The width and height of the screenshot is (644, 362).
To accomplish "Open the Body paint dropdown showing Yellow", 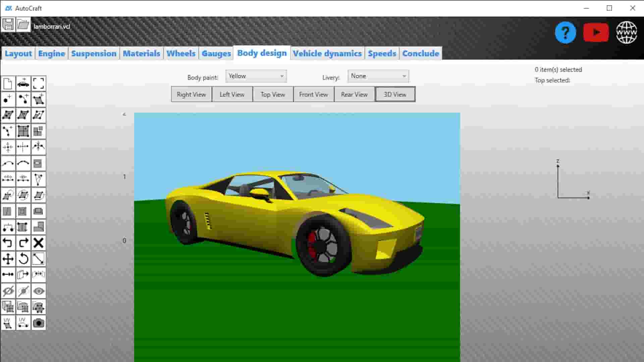I will click(256, 76).
